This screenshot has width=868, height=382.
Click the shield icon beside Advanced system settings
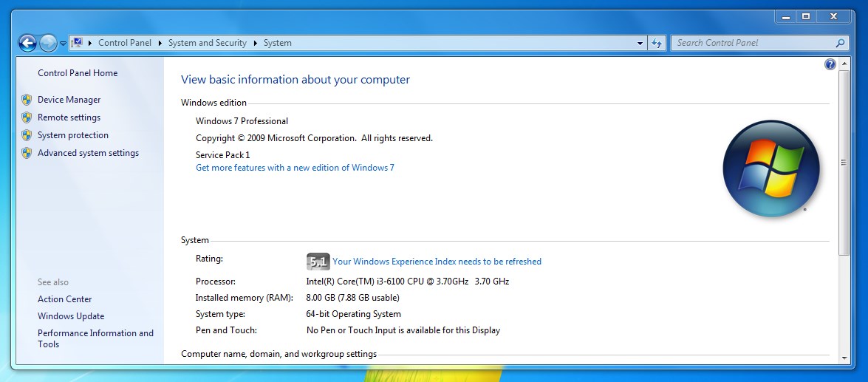[27, 153]
